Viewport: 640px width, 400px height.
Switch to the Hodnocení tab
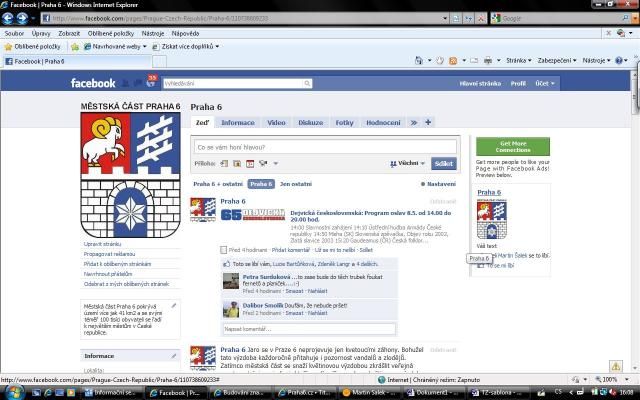tap(383, 122)
